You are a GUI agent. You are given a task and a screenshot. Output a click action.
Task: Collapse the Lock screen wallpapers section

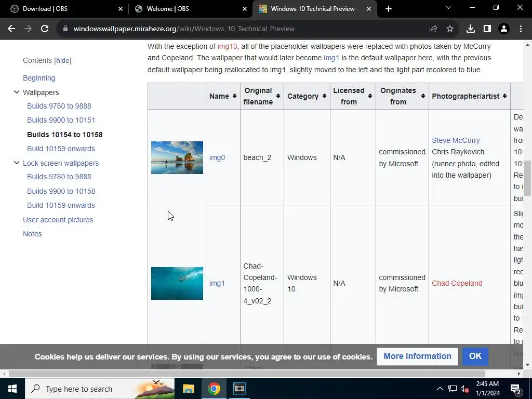tap(16, 163)
